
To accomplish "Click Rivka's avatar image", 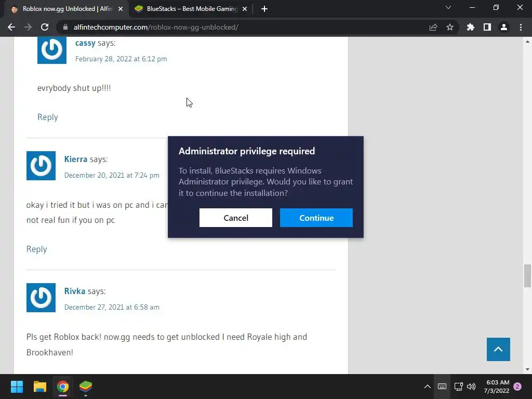I will coord(41,298).
